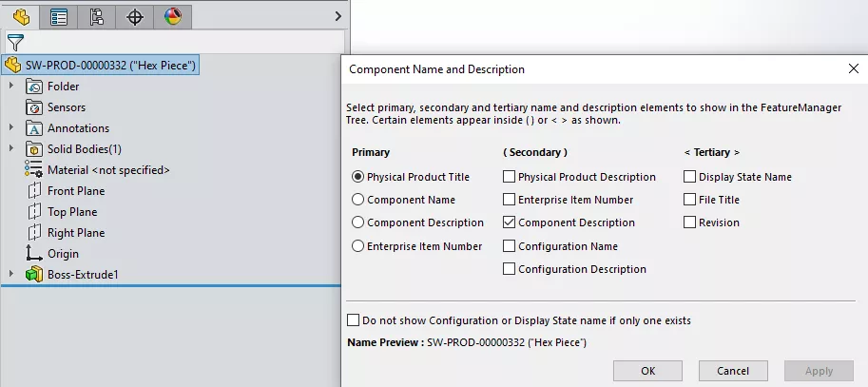Screen dimensions: 868x387
Task: Select the Sensors icon in tree
Action: (34, 107)
